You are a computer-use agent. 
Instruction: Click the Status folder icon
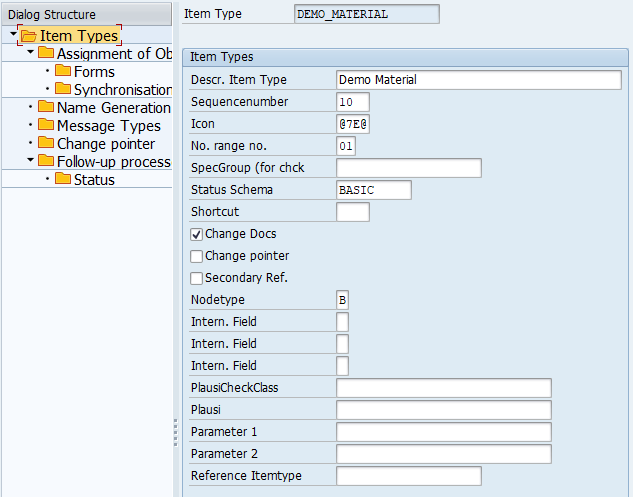pyautogui.click(x=63, y=180)
